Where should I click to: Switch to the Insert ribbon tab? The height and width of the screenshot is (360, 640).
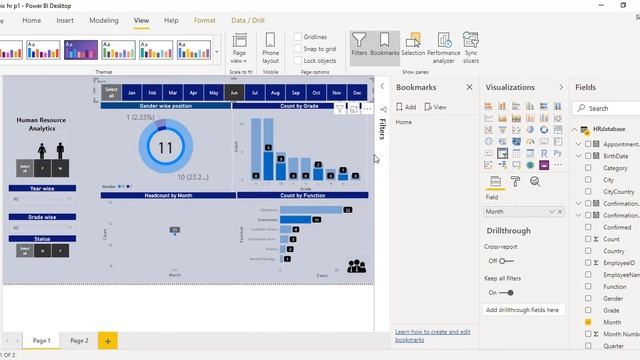[65, 20]
